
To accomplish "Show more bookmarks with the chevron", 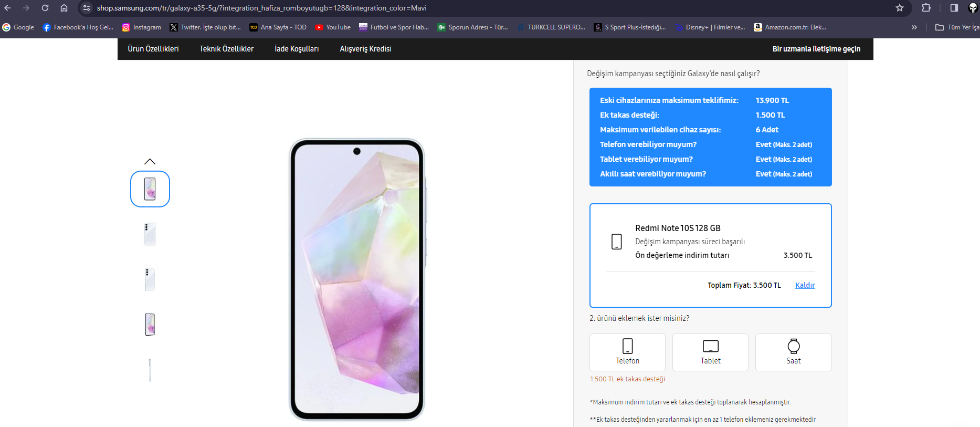I will tap(914, 27).
